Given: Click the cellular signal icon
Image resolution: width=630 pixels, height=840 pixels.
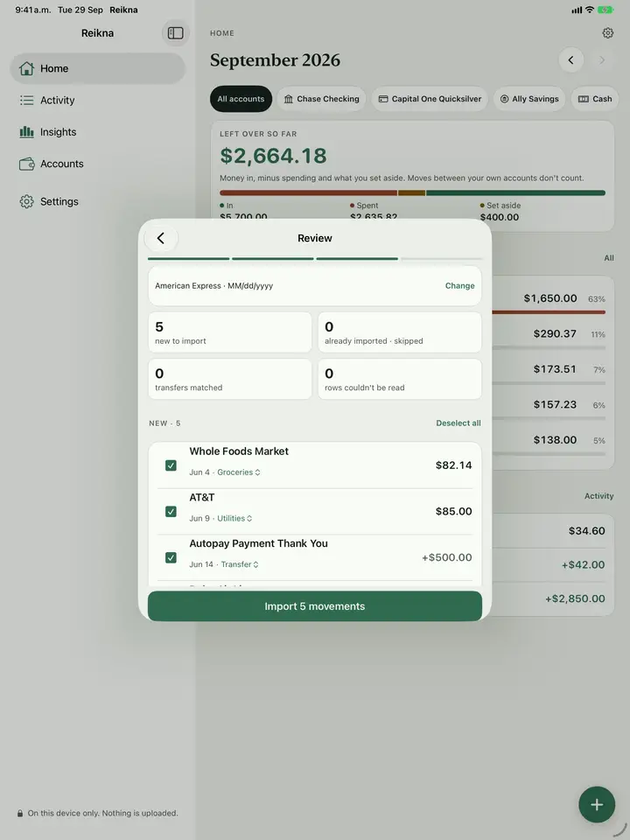Looking at the screenshot, I should (x=577, y=10).
